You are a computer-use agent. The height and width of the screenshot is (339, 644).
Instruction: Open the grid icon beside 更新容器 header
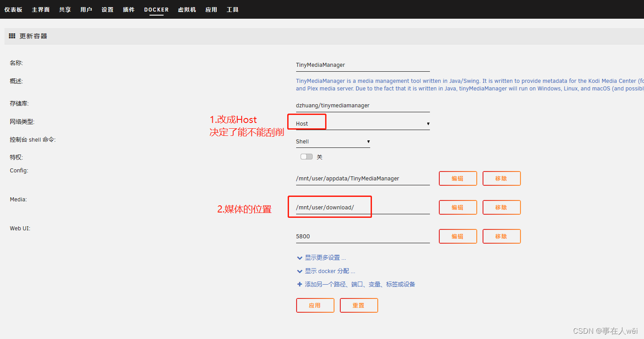(12, 36)
